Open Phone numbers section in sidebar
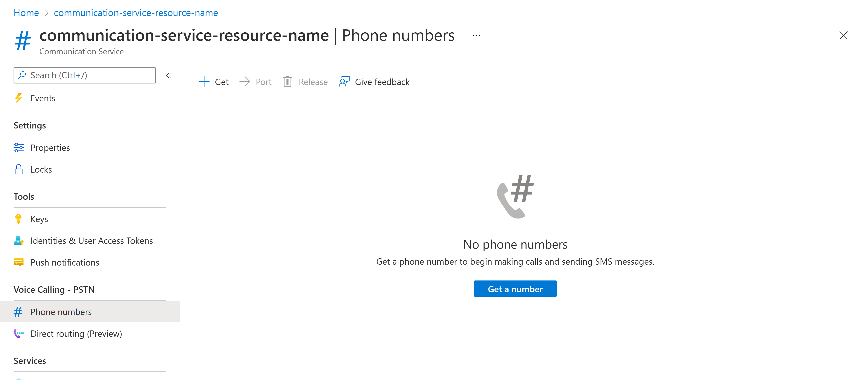 61,311
